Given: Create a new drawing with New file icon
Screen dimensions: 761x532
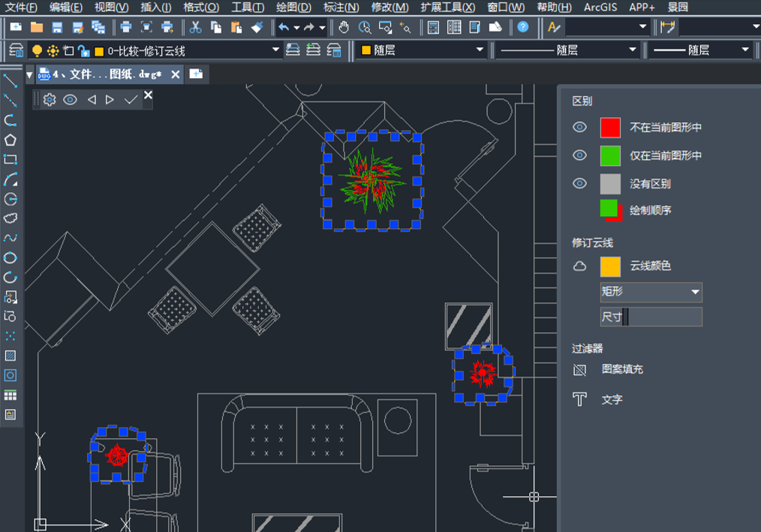Looking at the screenshot, I should [x=16, y=27].
